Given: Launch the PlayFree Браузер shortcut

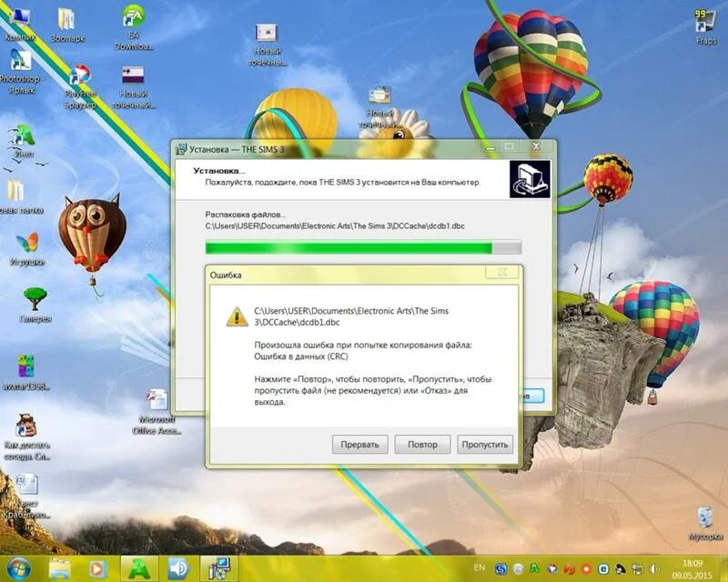Looking at the screenshot, I should click(x=80, y=87).
